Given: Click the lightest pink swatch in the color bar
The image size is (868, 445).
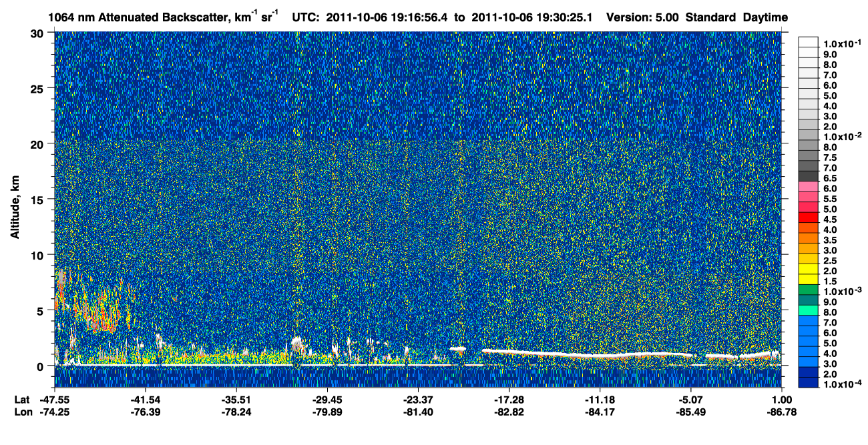Looking at the screenshot, I should (809, 186).
